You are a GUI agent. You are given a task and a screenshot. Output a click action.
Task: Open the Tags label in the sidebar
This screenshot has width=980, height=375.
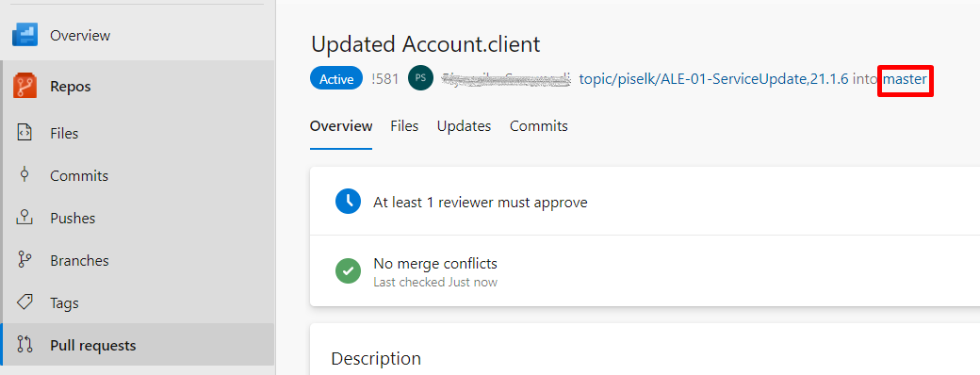(x=64, y=303)
